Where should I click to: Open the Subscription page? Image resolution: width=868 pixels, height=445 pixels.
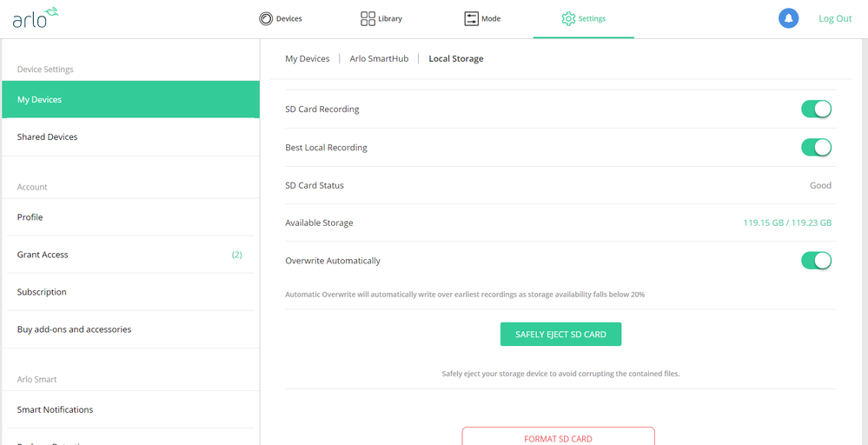130,292
